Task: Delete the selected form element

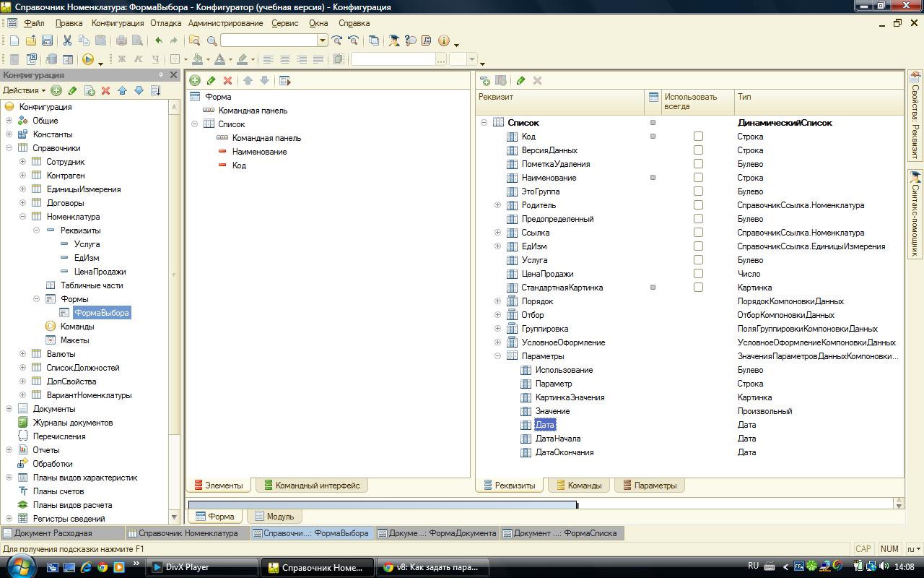Action: click(228, 80)
